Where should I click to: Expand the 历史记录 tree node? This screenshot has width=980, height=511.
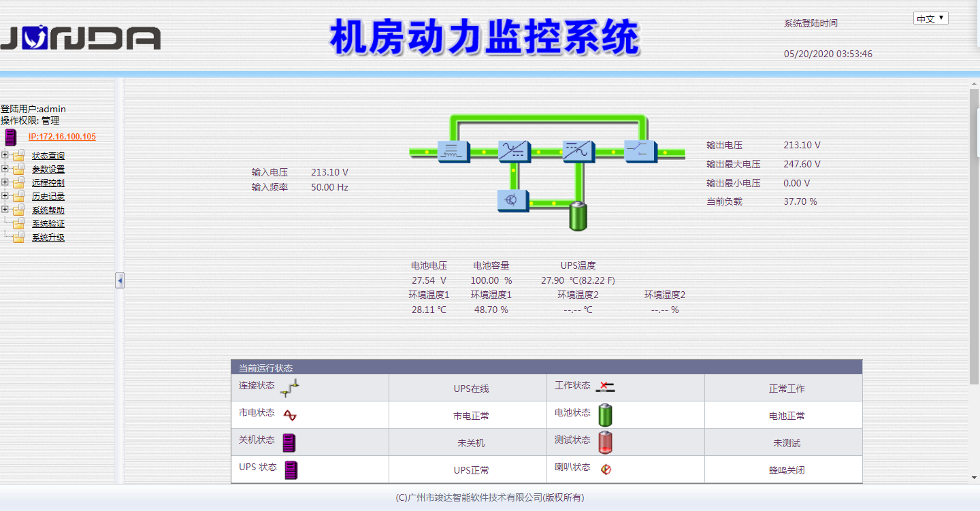(x=4, y=196)
